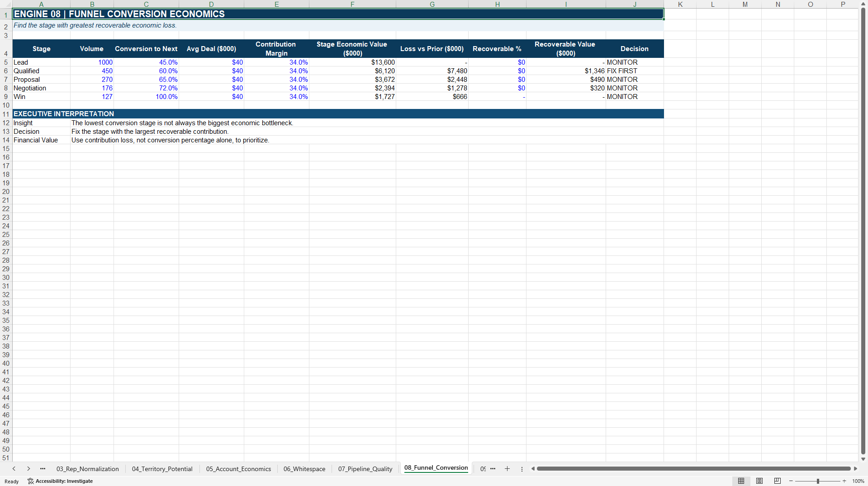Select stage economic value $13,600
868x486 pixels.
(352, 62)
